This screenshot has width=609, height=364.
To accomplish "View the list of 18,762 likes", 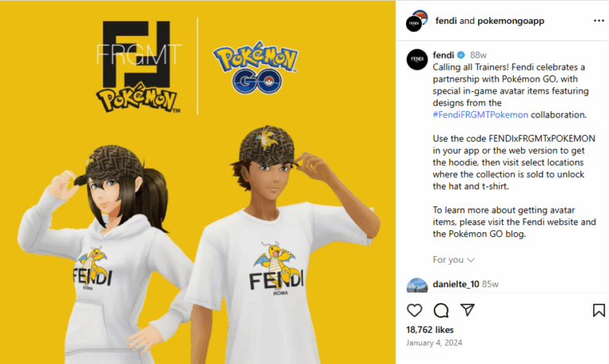I will (x=430, y=330).
